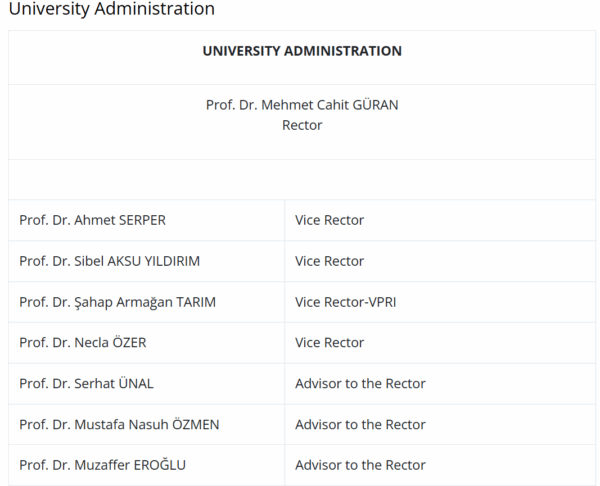600x486 pixels.
Task: Click Advisor to the Rector beside Serhat ÜNAL
Action: pos(360,383)
